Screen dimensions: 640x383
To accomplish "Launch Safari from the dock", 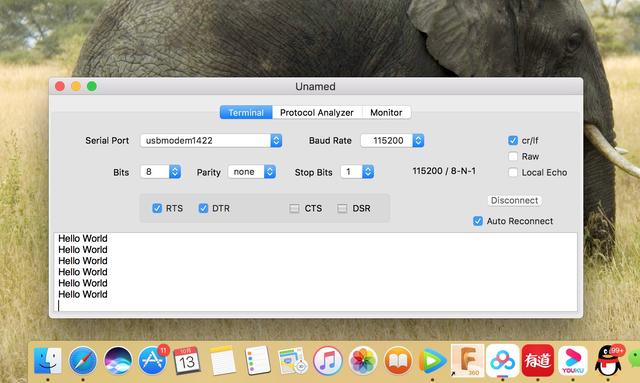I will [x=83, y=361].
